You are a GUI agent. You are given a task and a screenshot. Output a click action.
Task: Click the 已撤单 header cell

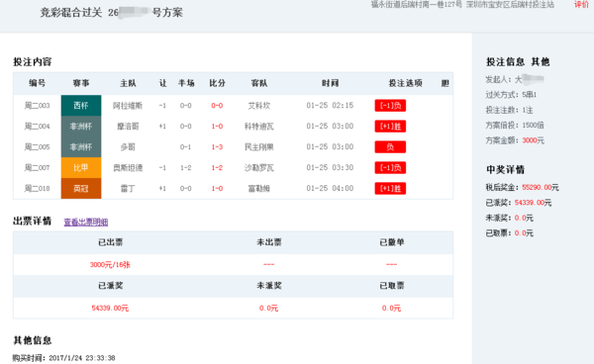click(x=392, y=242)
